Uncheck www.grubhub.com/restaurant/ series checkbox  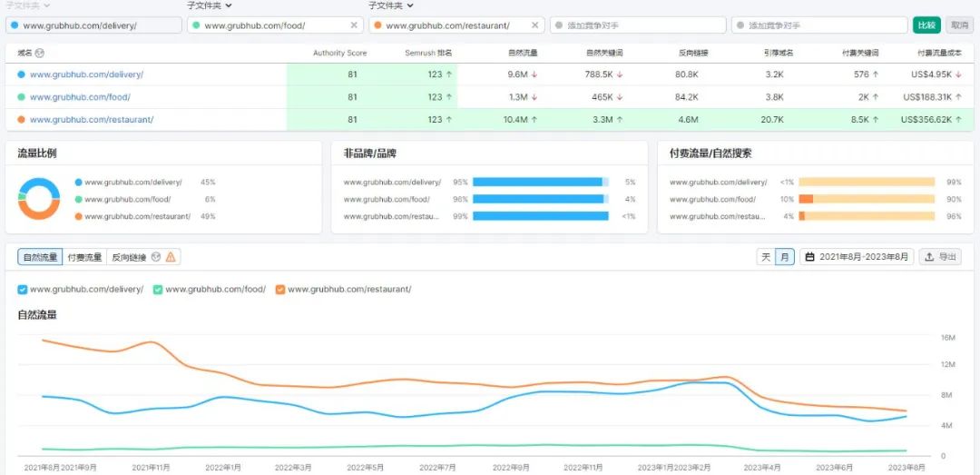click(x=280, y=289)
